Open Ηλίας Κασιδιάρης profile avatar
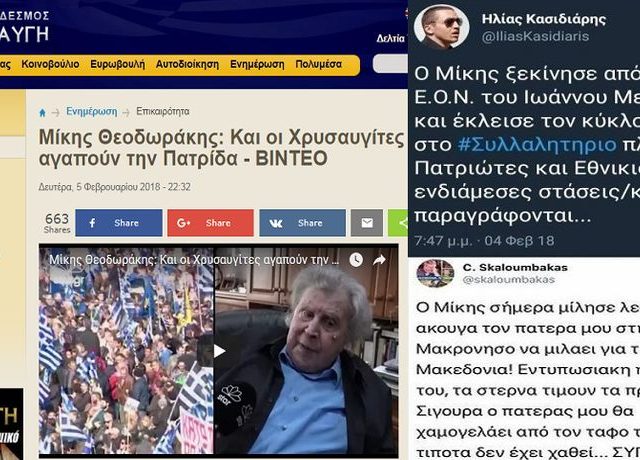Image resolution: width=640 pixels, height=460 pixels. pos(441,27)
